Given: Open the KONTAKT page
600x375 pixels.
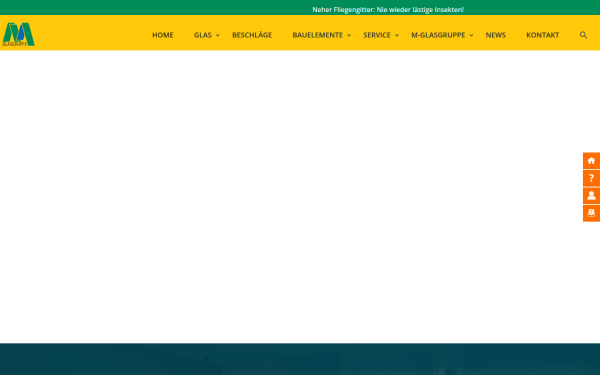Looking at the screenshot, I should click(543, 35).
